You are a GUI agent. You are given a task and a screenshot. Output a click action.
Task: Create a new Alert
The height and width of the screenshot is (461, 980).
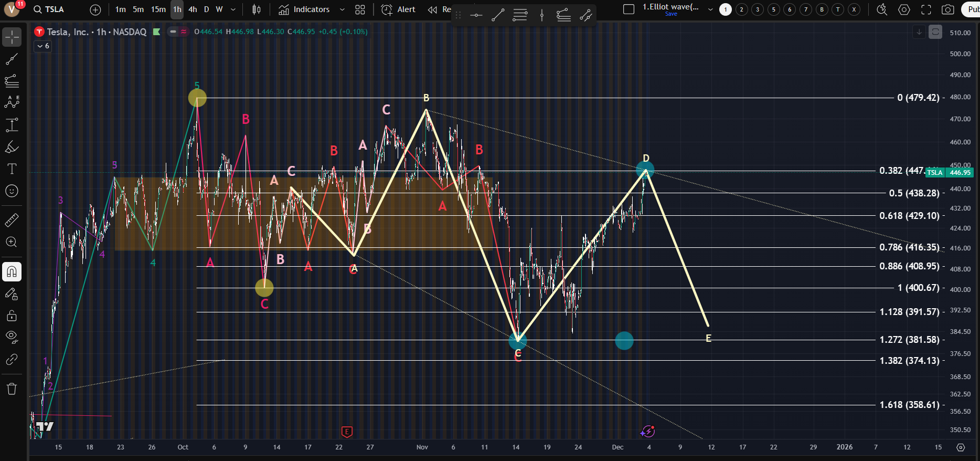point(398,9)
